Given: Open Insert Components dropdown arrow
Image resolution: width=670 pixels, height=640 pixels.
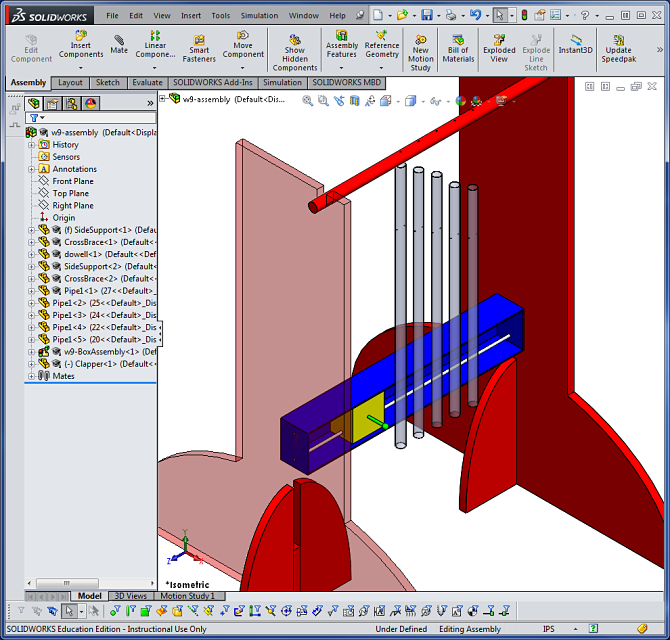Looking at the screenshot, I should [x=81, y=68].
